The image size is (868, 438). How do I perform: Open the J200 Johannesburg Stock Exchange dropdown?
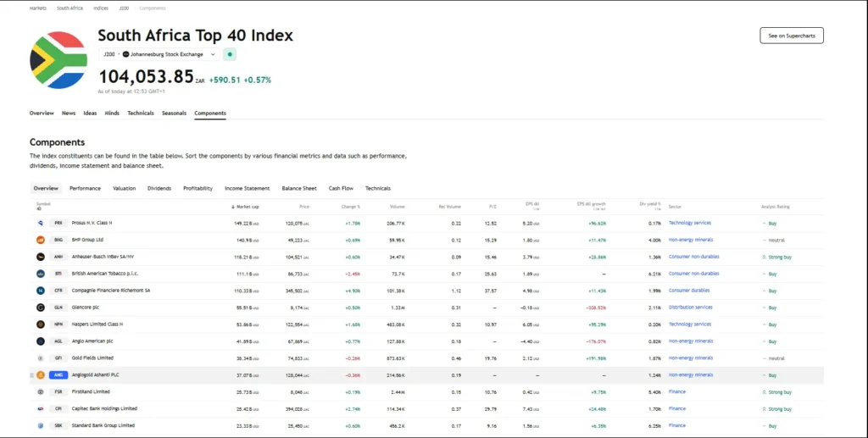click(x=159, y=54)
